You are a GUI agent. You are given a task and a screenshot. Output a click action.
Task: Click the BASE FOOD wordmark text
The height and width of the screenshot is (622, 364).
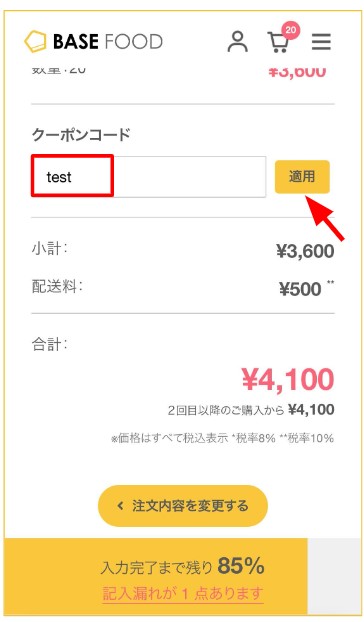pos(107,42)
